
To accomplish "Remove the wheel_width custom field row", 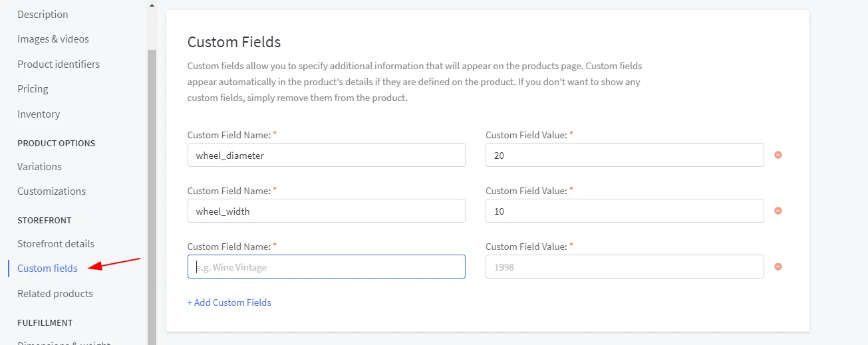I will 778,211.
